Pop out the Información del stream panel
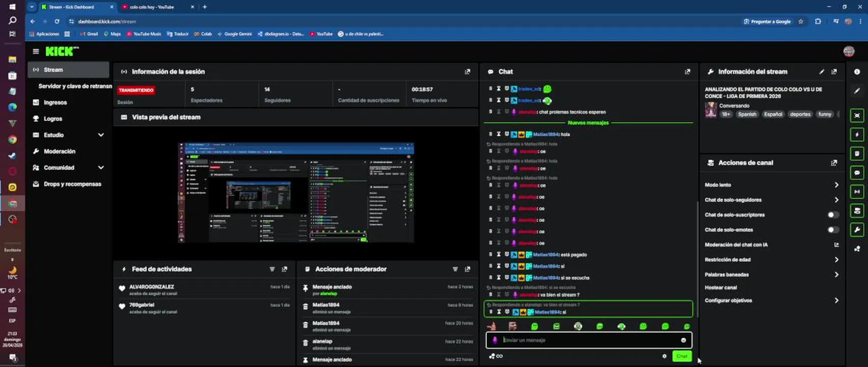868x367 pixels. 834,72
